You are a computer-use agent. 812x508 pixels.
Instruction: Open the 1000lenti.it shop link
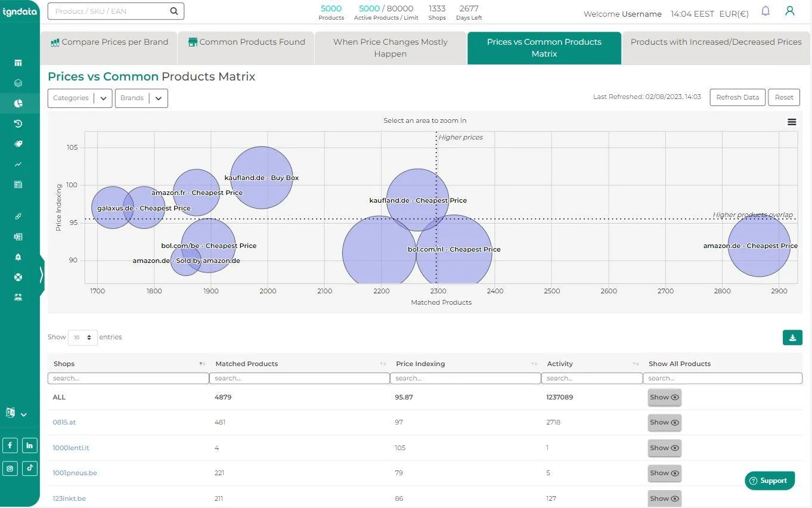coord(71,448)
